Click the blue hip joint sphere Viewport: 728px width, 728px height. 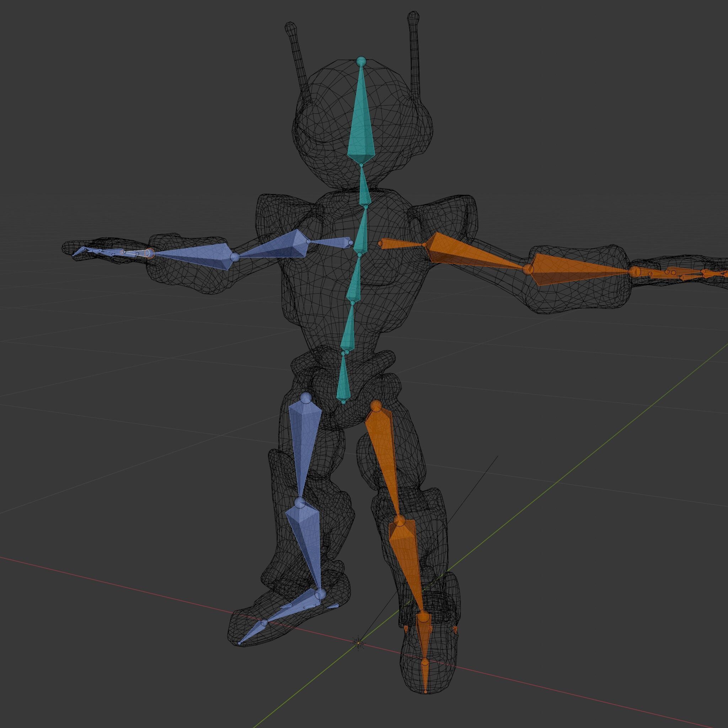[x=306, y=398]
